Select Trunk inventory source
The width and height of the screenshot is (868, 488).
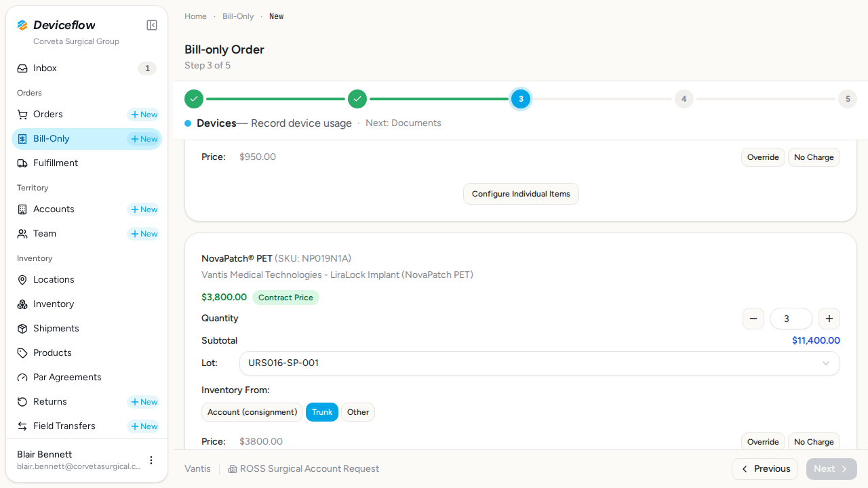click(322, 412)
